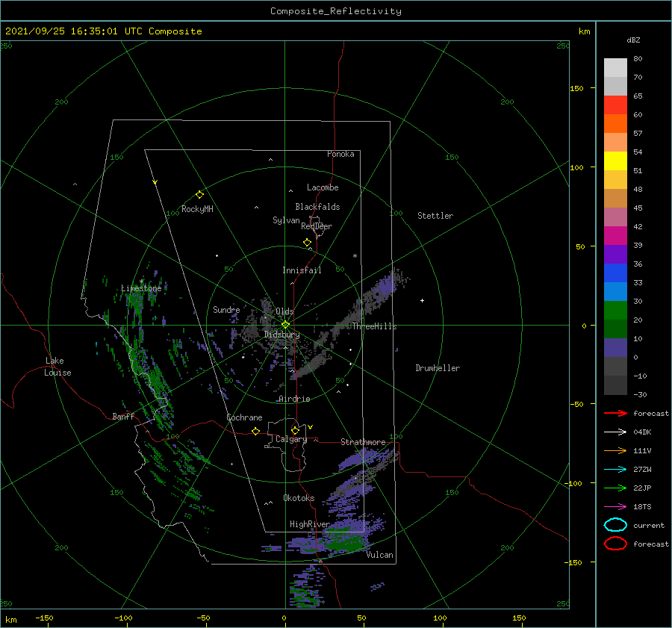Select the purple 36–39 dBZ swatch

(615, 255)
